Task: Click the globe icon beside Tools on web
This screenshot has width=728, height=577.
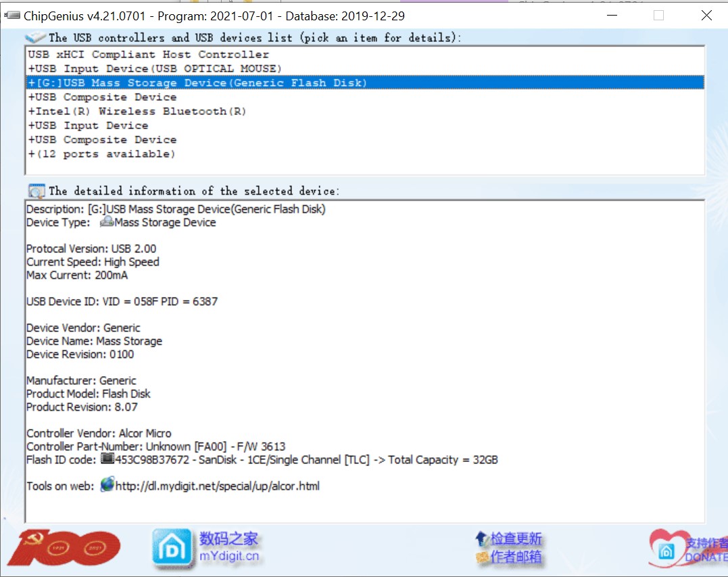Action: [x=107, y=484]
